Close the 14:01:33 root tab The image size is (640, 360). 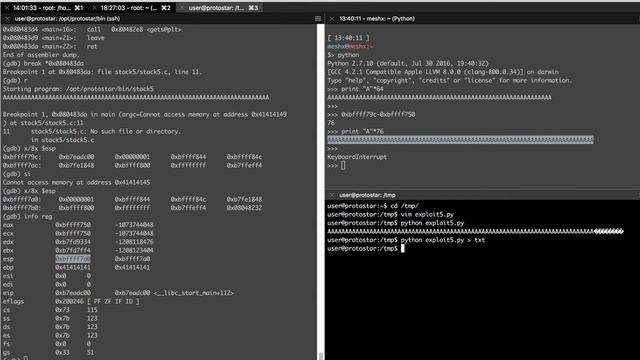pyautogui.click(x=7, y=8)
